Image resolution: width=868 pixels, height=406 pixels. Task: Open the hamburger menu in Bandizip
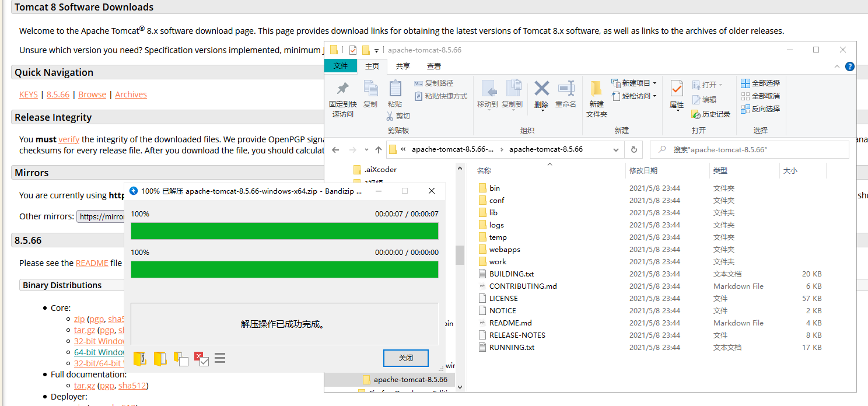click(x=220, y=358)
